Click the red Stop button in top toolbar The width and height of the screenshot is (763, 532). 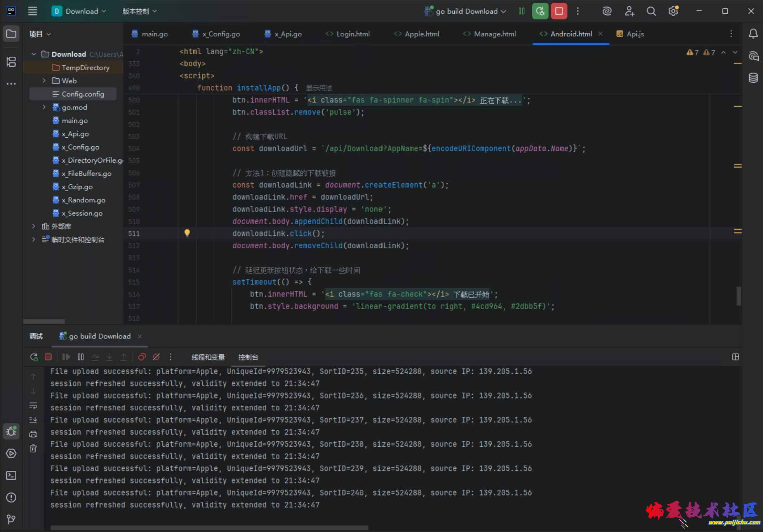point(559,11)
